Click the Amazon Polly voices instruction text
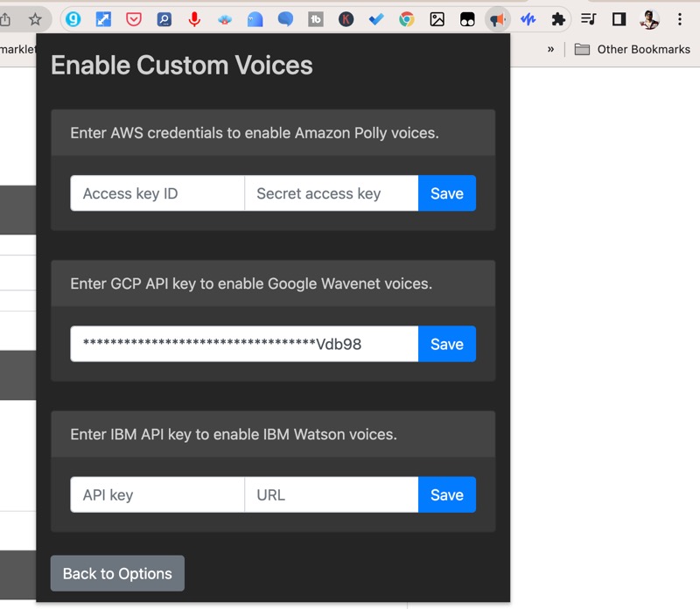Screen dimensions: 700x609 click(x=255, y=133)
